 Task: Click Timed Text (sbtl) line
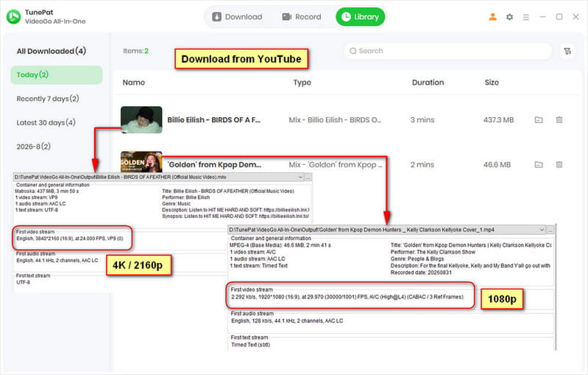(250, 345)
